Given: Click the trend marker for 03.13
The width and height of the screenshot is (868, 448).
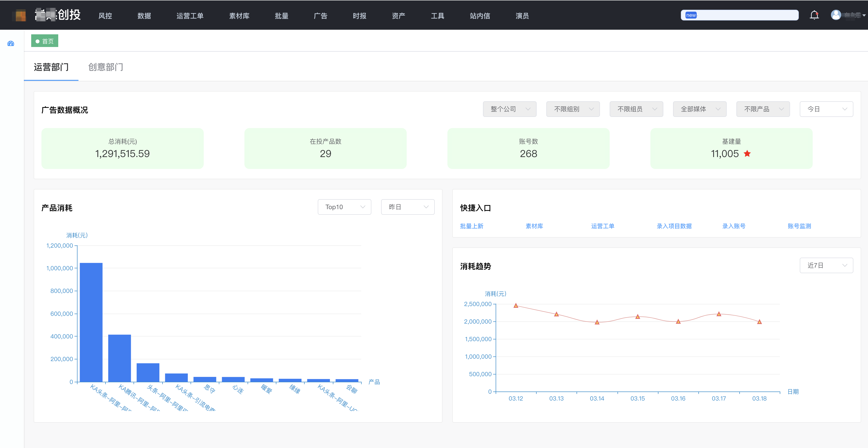Looking at the screenshot, I should [x=556, y=314].
